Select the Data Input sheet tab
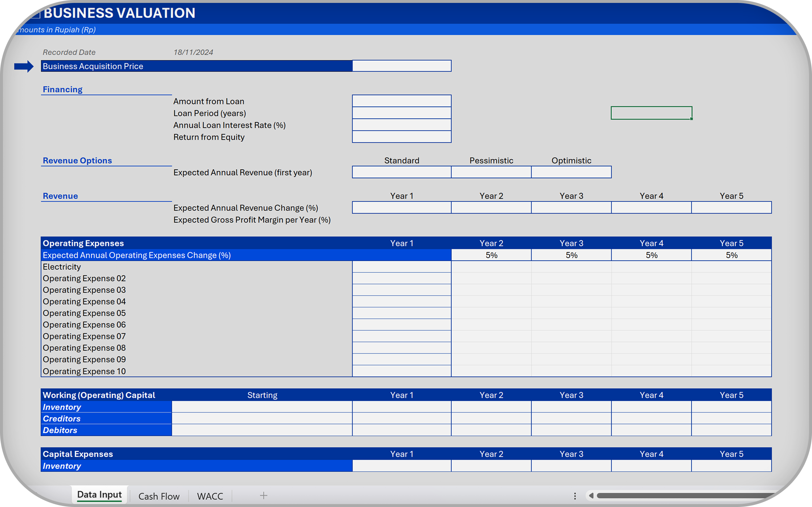The width and height of the screenshot is (812, 507). [x=99, y=495]
